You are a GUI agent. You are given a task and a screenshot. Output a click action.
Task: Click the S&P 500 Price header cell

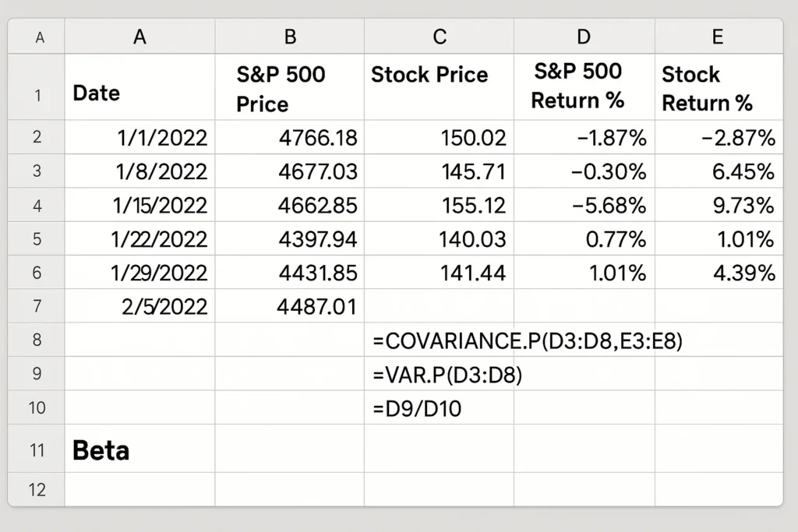coord(289,86)
